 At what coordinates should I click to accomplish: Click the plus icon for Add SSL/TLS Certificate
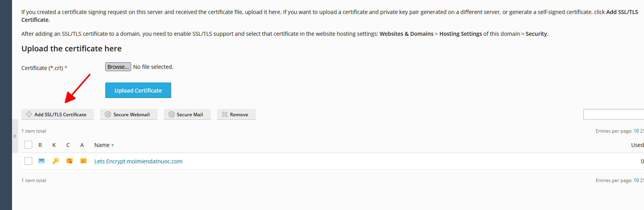(29, 114)
